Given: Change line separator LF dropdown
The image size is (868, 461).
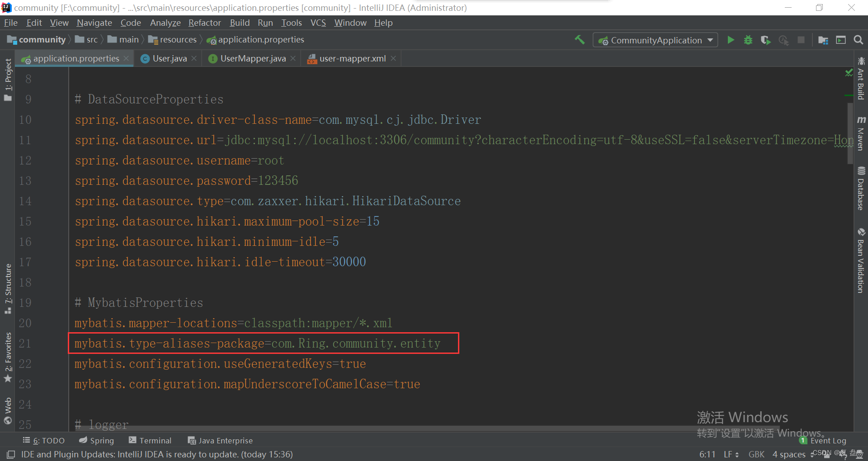Looking at the screenshot, I should tap(731, 454).
